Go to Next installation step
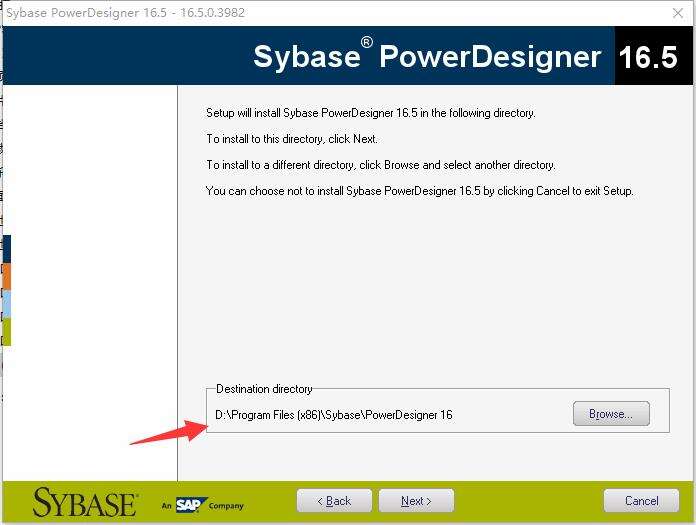Image resolution: width=696 pixels, height=525 pixels. [416, 501]
